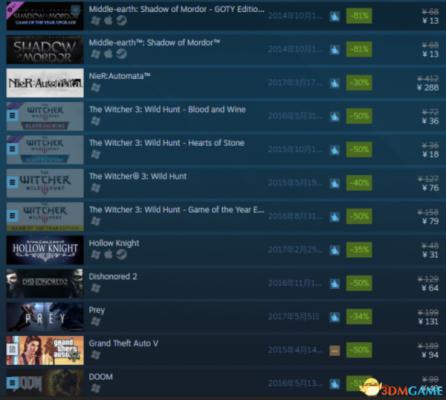Click the Hollow Knight capsule image
The width and height of the screenshot is (446, 400).
coord(45,250)
